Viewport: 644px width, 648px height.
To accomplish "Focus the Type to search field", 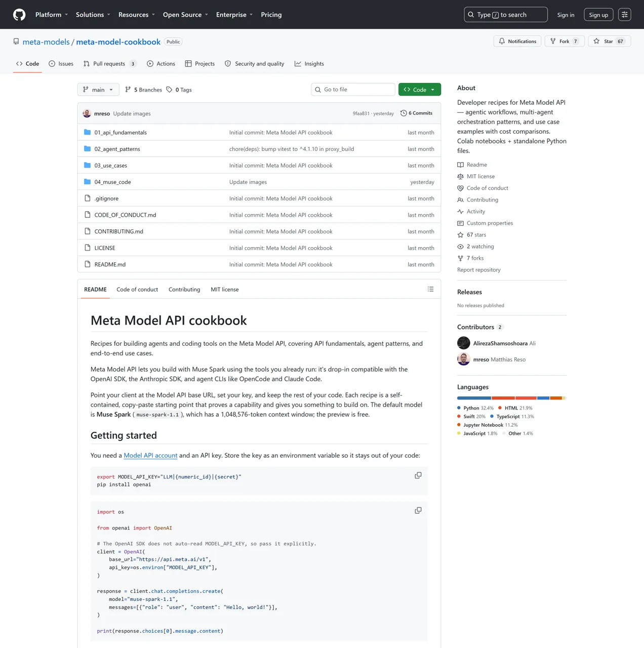I will pos(506,15).
